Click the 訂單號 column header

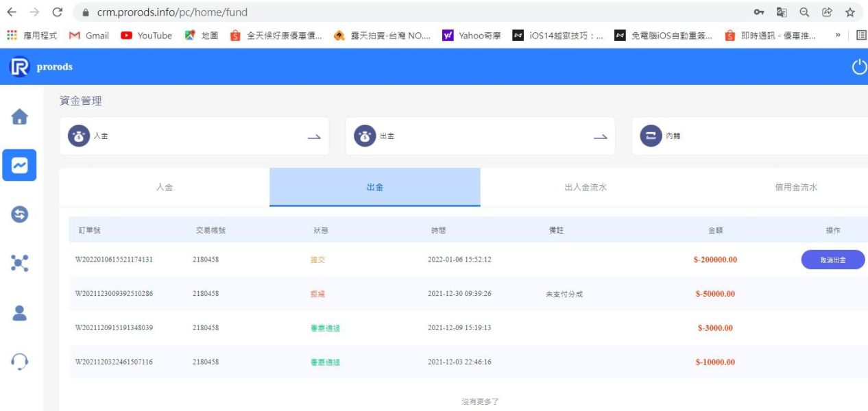click(88, 231)
